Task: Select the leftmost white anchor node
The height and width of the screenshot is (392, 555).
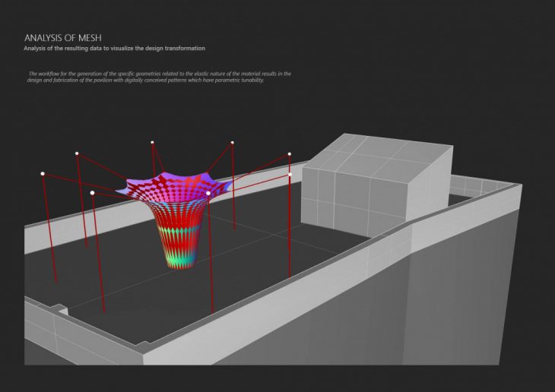Action: click(43, 174)
